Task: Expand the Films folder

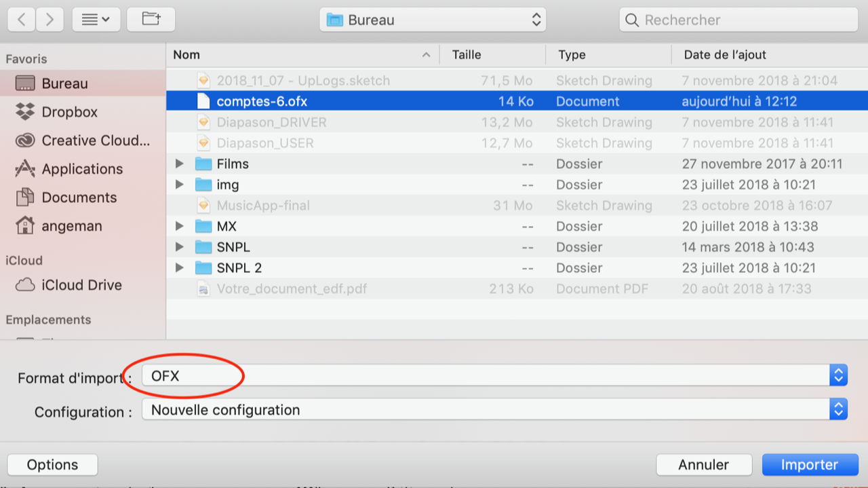Action: coord(179,164)
